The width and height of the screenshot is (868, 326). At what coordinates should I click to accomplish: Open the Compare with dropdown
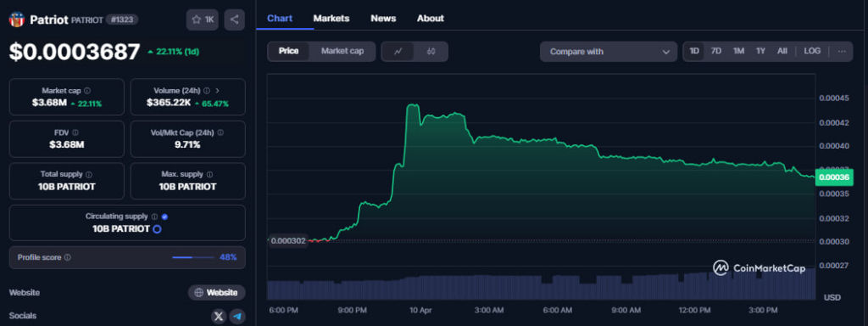pyautogui.click(x=609, y=52)
